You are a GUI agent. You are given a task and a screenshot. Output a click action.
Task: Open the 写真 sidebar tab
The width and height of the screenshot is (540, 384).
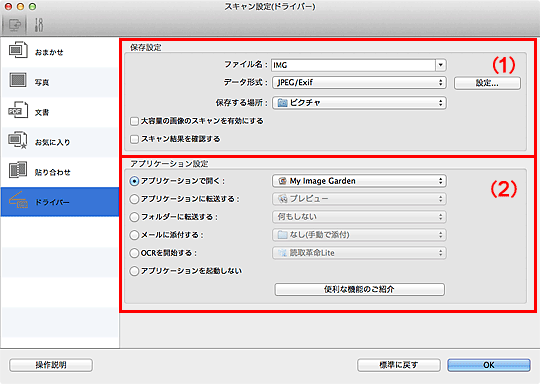[60, 82]
